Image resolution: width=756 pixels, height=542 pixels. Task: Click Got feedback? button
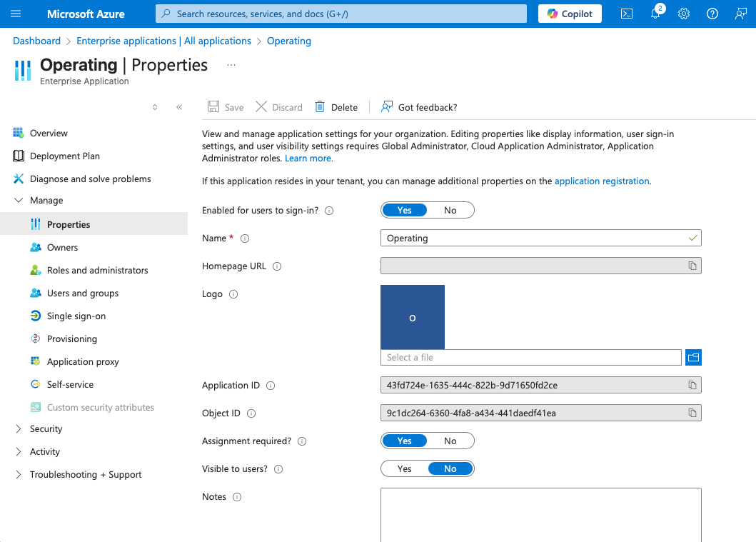click(x=419, y=107)
